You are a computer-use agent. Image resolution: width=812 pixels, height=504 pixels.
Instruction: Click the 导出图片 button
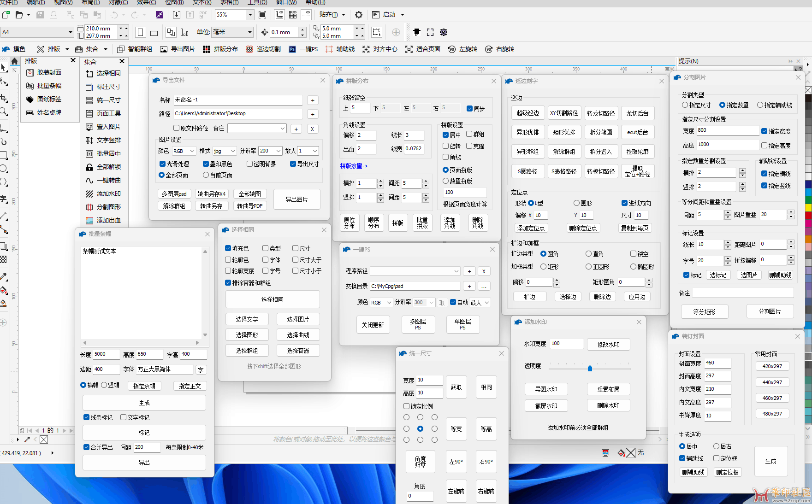coord(296,199)
